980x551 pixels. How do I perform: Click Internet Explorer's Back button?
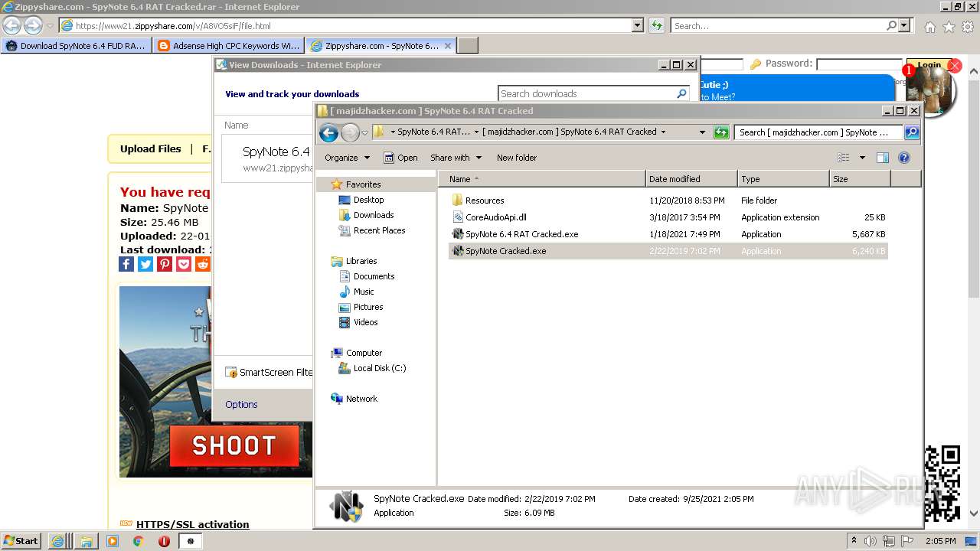click(11, 25)
